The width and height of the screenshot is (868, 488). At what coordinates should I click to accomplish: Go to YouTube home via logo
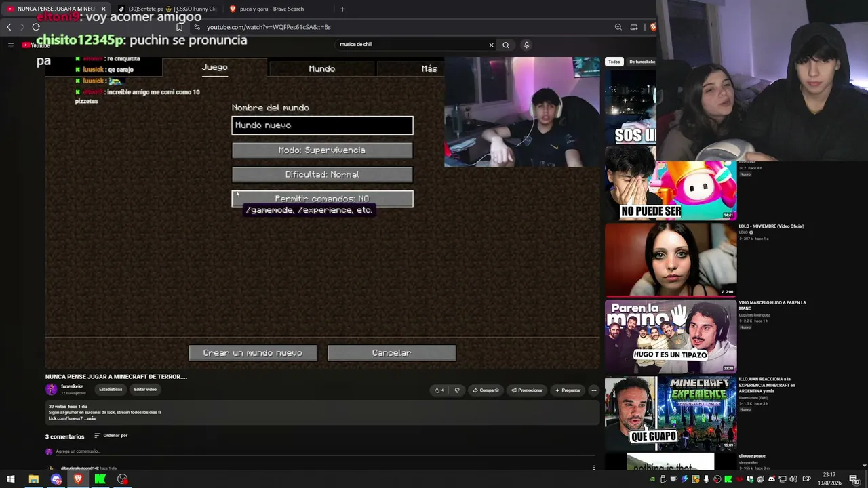point(36,45)
